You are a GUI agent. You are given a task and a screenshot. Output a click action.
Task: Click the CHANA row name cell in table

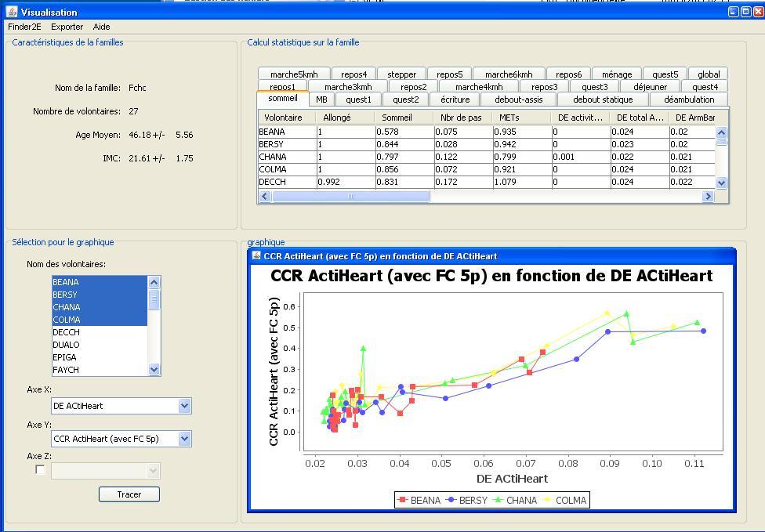[x=288, y=157]
